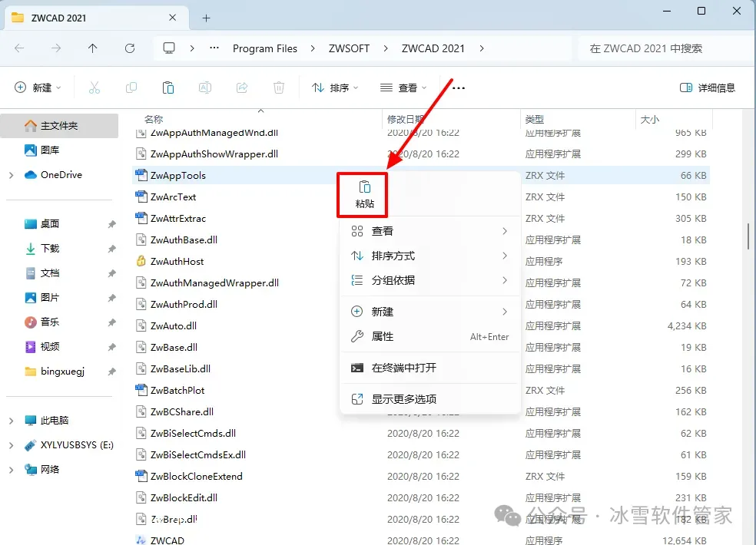This screenshot has height=545, width=756.
Task: Select ZwAuthManagedWrapper.dll file
Action: 214,282
